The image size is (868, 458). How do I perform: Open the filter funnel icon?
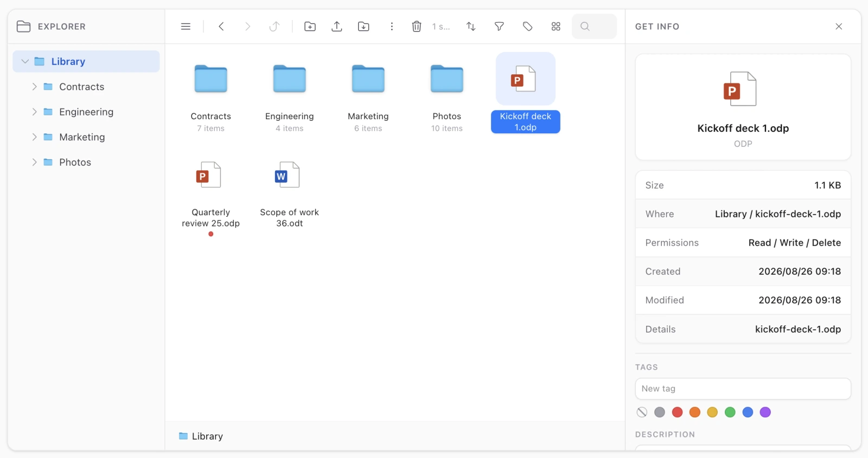(499, 27)
